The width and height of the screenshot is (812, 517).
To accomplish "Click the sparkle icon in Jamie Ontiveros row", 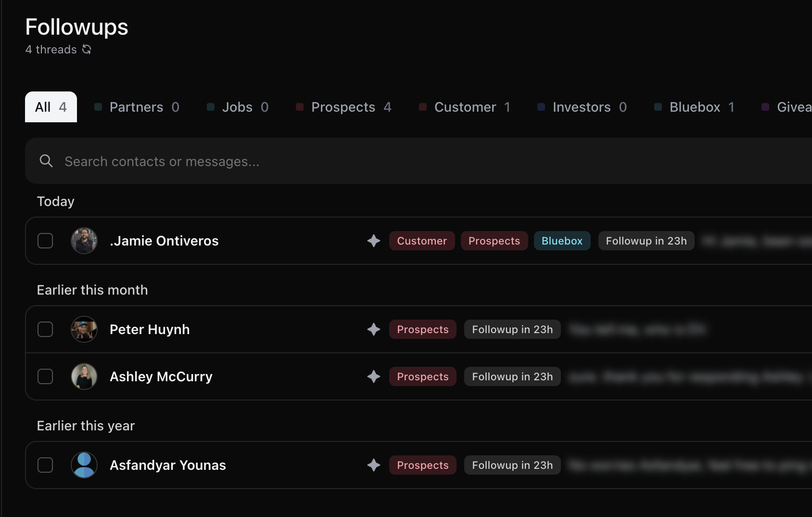I will coord(374,241).
